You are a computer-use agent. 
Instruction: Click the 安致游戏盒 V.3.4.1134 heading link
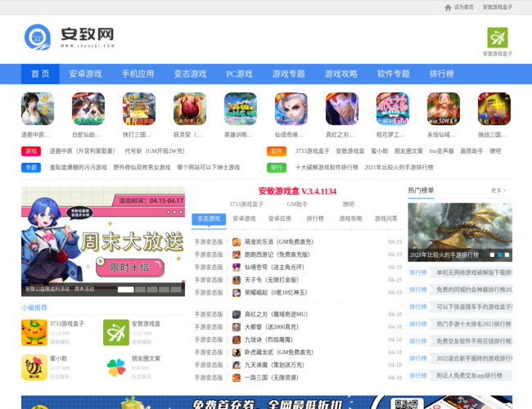click(x=296, y=191)
